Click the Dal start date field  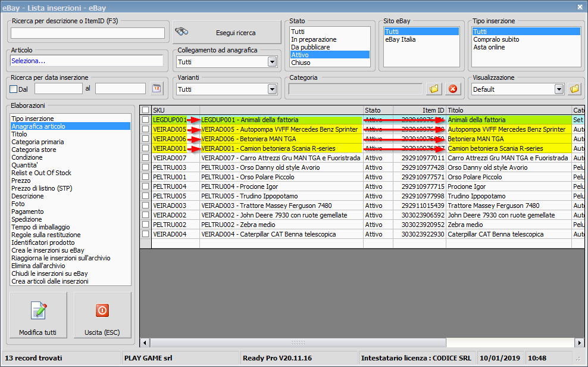click(x=58, y=89)
